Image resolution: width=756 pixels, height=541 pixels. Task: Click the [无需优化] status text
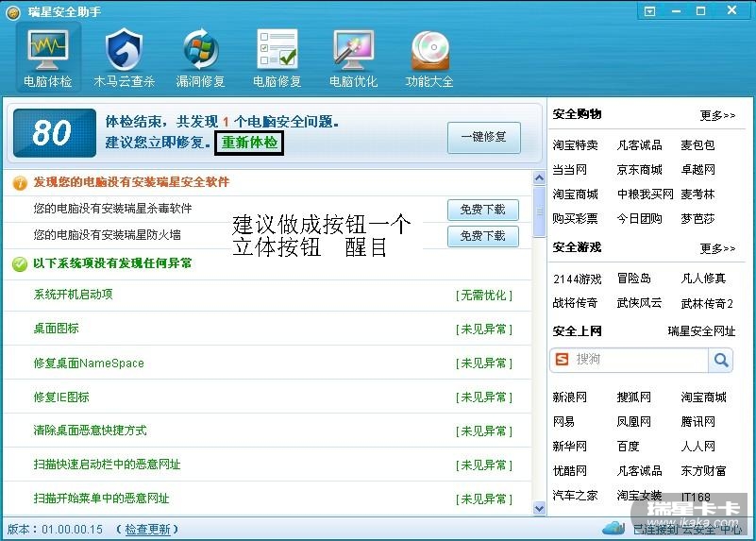tap(483, 296)
